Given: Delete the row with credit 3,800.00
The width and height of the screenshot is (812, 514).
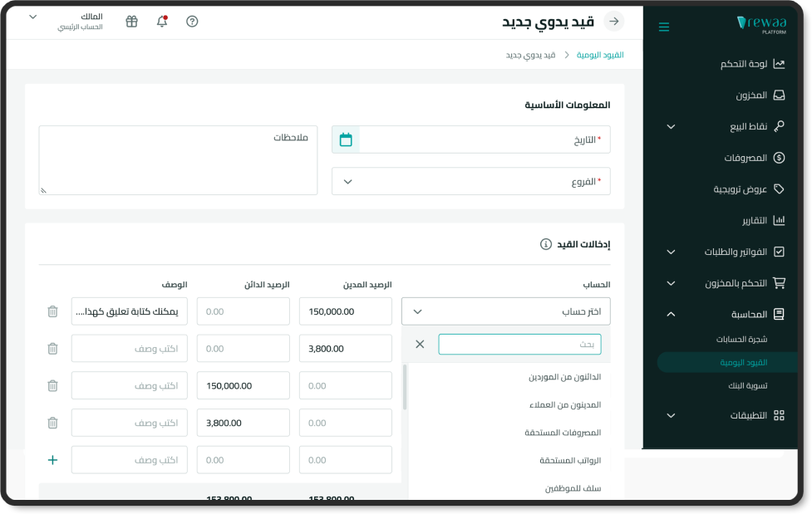Looking at the screenshot, I should coord(53,423).
